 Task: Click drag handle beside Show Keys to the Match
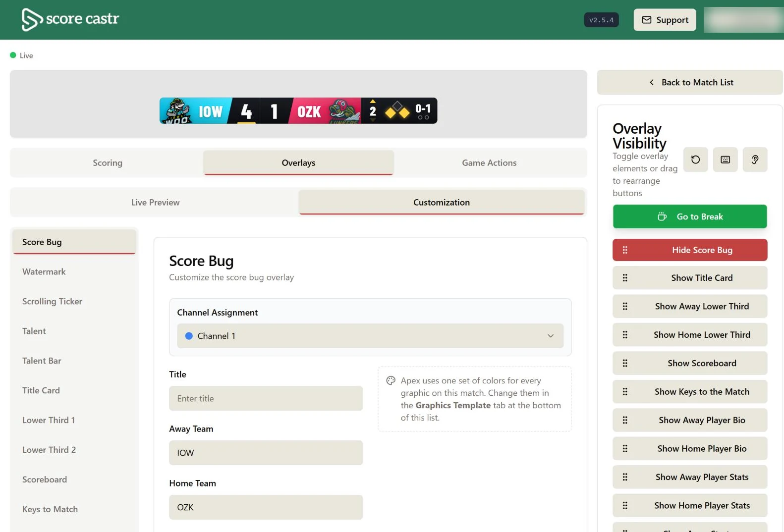[625, 392]
